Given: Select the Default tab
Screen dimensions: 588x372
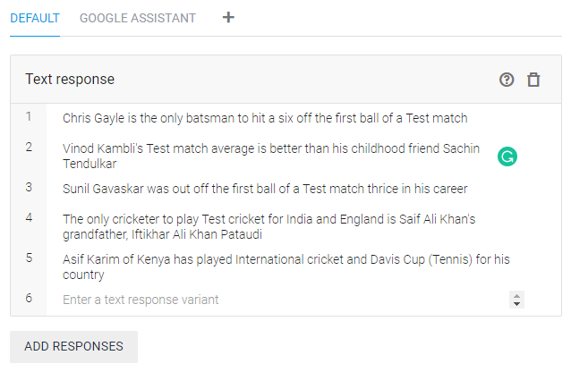Looking at the screenshot, I should pos(35,18).
